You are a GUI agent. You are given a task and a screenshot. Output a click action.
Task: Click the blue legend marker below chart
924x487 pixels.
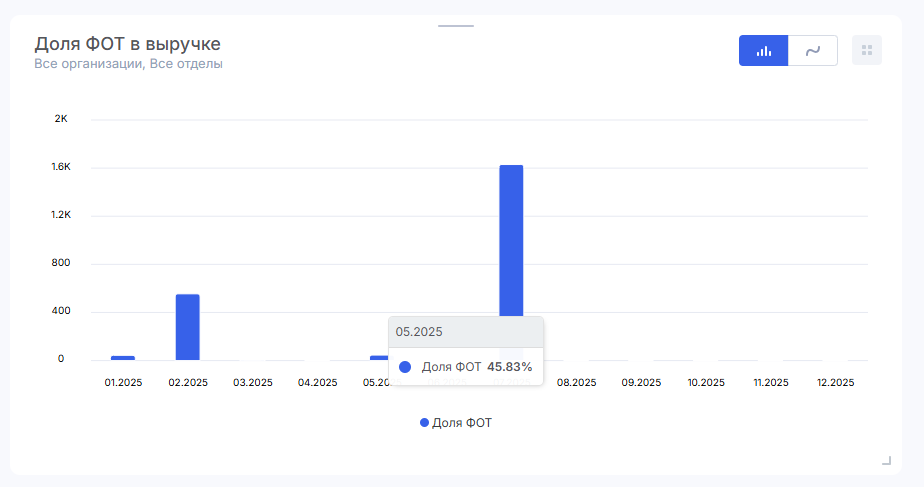coord(424,423)
